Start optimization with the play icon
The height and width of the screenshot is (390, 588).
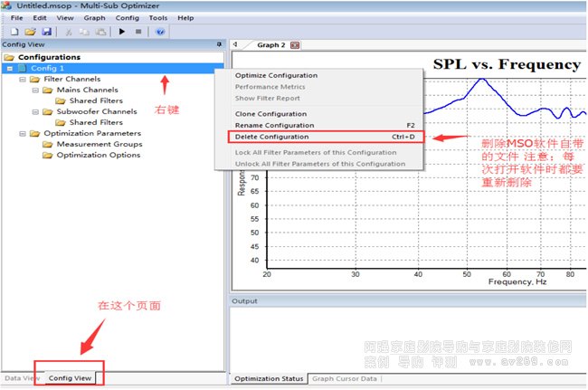[122, 31]
